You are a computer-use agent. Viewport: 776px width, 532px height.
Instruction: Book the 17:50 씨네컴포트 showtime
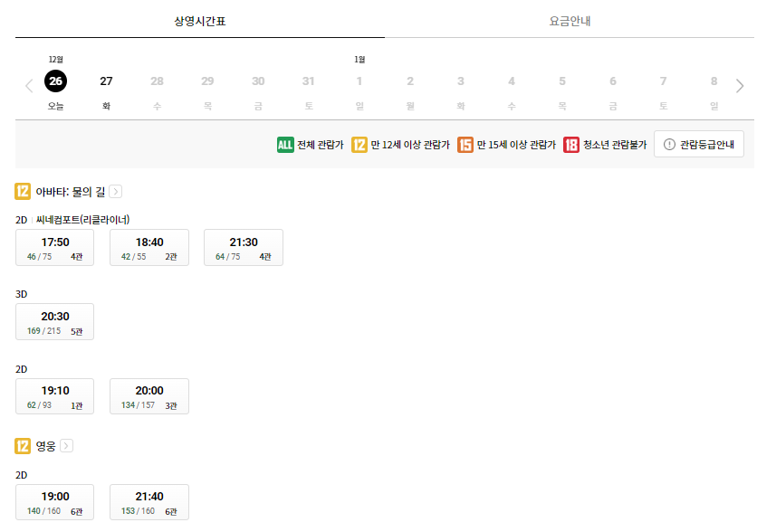tap(54, 246)
